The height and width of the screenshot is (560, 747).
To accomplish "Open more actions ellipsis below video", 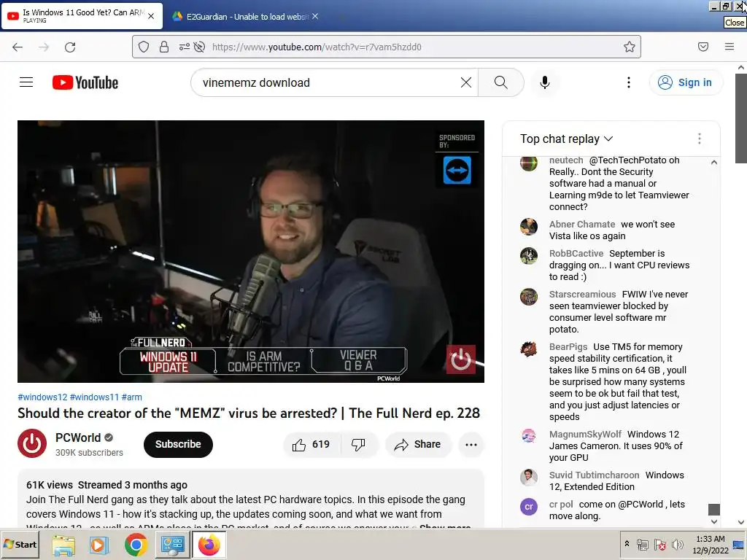I will point(471,444).
